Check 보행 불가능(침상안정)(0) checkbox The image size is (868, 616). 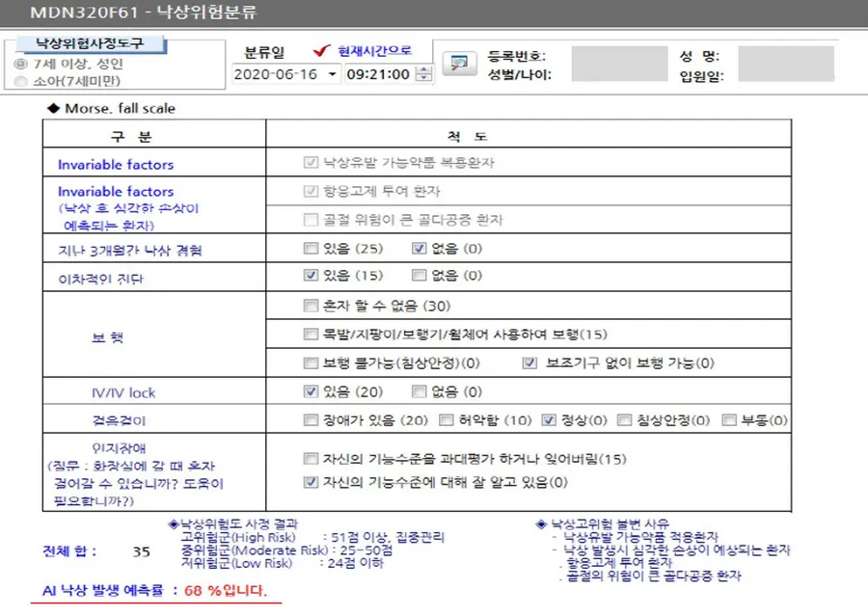click(311, 363)
